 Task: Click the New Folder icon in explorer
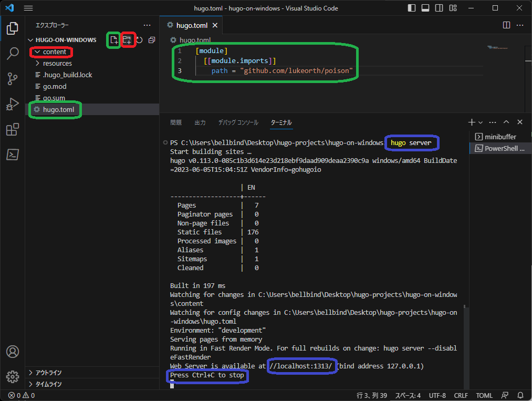[x=127, y=40]
